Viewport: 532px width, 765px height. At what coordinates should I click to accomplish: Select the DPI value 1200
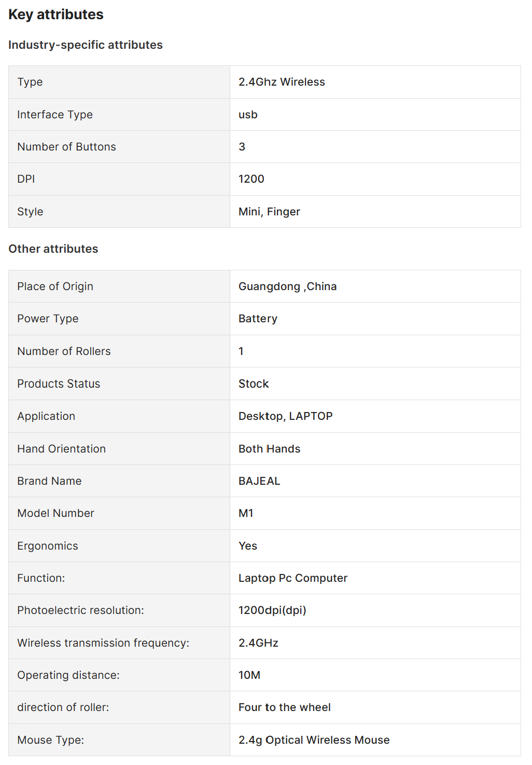pos(251,179)
